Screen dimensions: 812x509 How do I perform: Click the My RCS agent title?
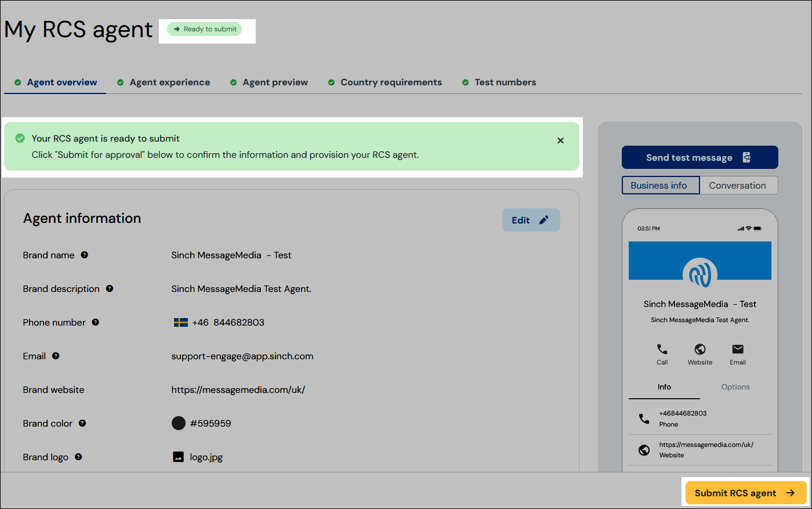[78, 30]
